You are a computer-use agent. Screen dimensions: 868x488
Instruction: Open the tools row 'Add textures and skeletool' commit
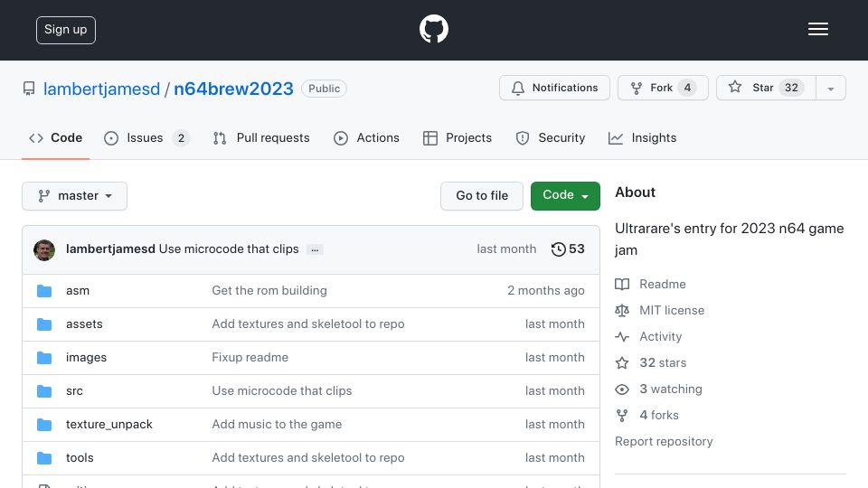pyautogui.click(x=307, y=457)
